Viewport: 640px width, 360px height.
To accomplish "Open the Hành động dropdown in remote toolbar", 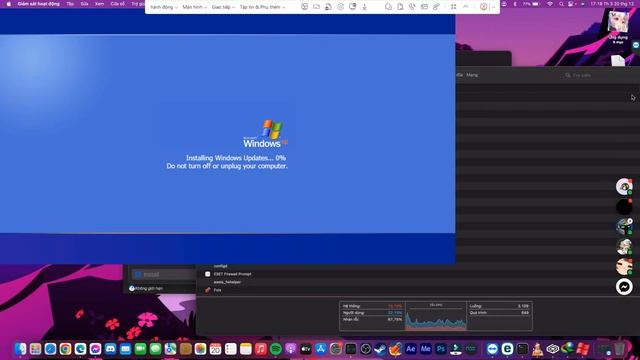I will 164,7.
